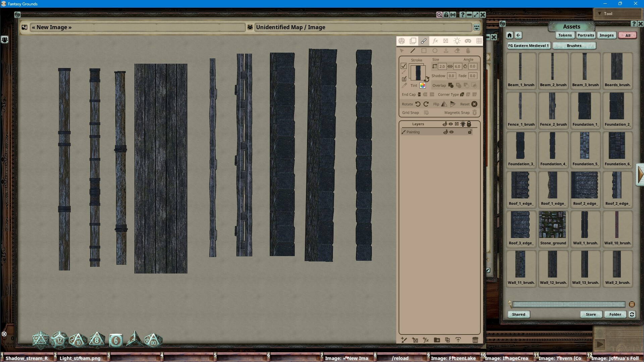Screen dimensions: 644x362
Task: Rotate the brush stroke clockwise
Action: [x=426, y=104]
